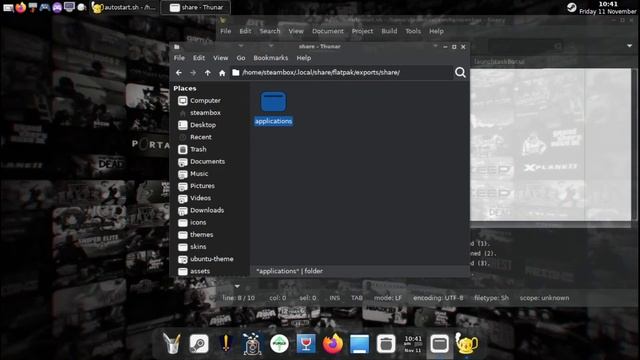
Task: Open parent folder with the up arrow
Action: pos(208,73)
